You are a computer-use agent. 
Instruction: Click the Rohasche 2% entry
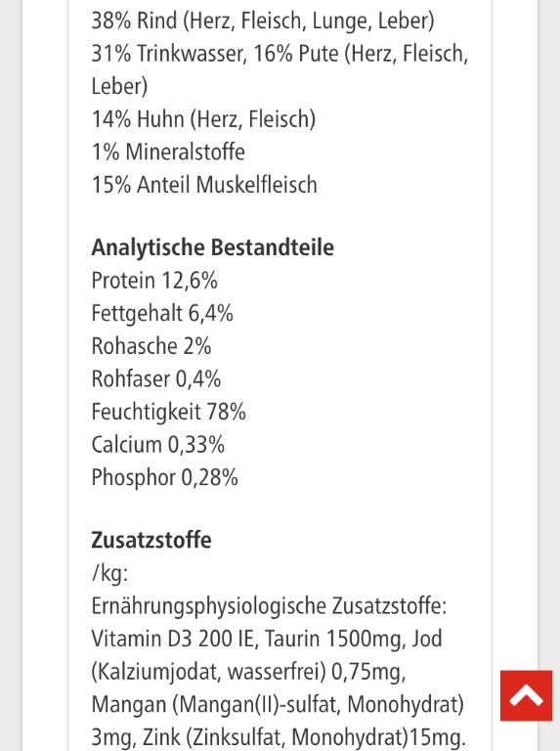[x=151, y=346]
